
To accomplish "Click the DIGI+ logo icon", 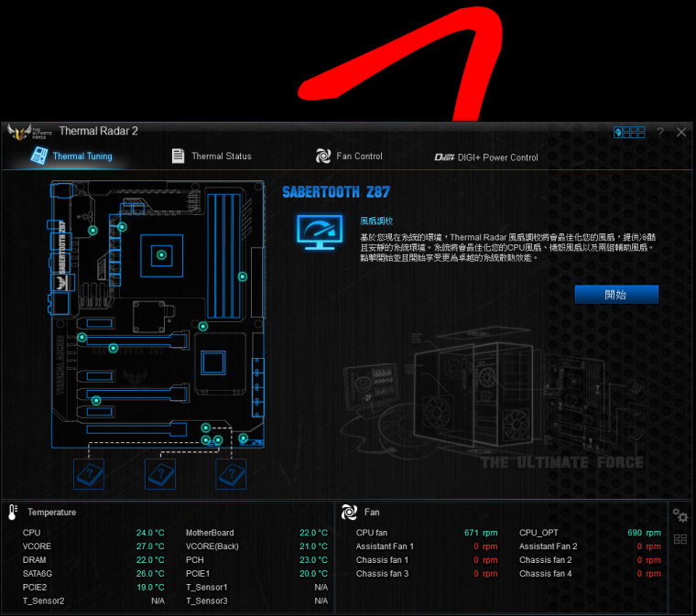I will coord(444,157).
